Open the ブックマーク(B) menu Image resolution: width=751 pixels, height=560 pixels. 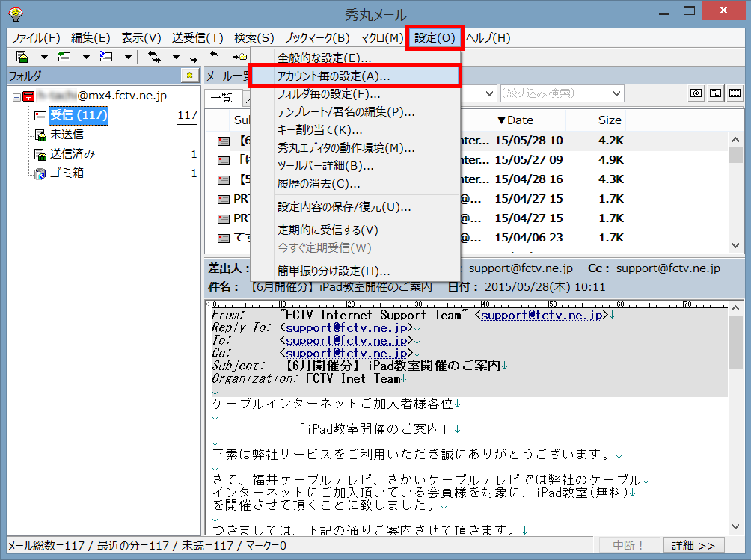317,38
